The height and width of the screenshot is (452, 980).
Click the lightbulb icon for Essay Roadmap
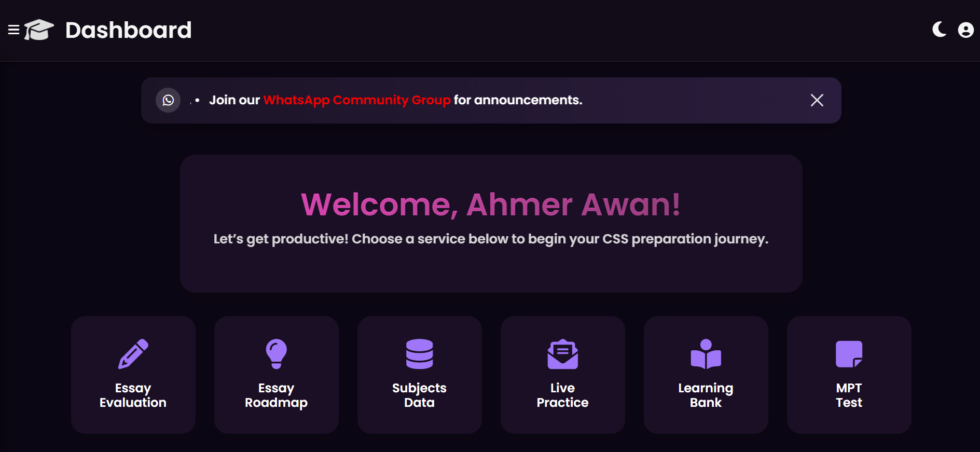[277, 354]
